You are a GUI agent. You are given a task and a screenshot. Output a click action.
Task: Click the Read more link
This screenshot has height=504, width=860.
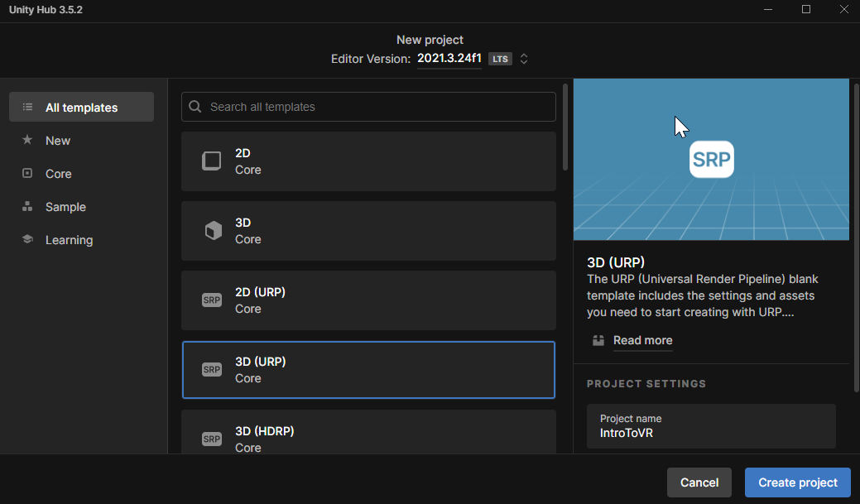click(642, 340)
